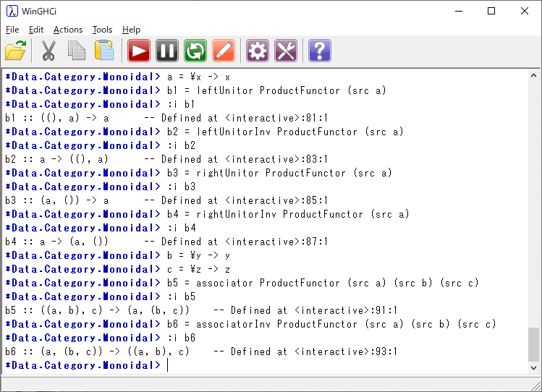Click the line 'b1 :: ((), a) -> a'
This screenshot has height=392, width=542.
57,118
